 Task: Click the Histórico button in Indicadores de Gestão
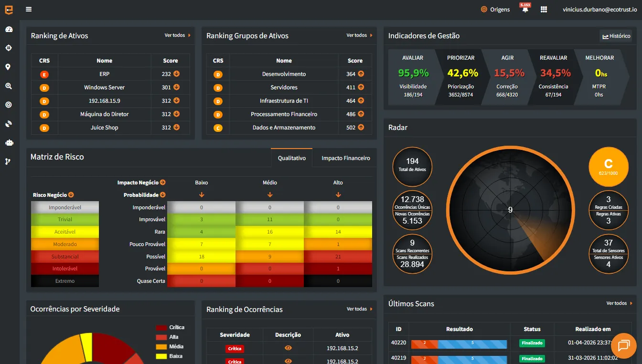(616, 36)
